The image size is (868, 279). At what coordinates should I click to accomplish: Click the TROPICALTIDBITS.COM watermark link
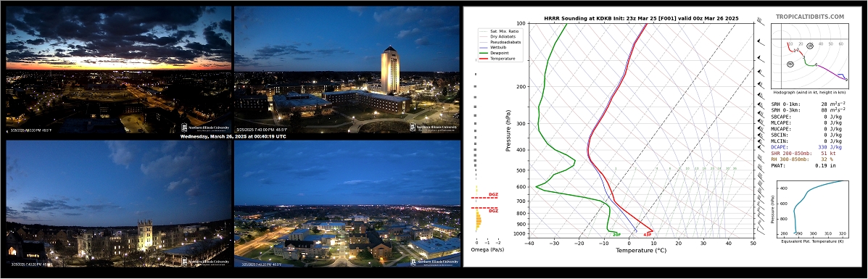tap(810, 17)
